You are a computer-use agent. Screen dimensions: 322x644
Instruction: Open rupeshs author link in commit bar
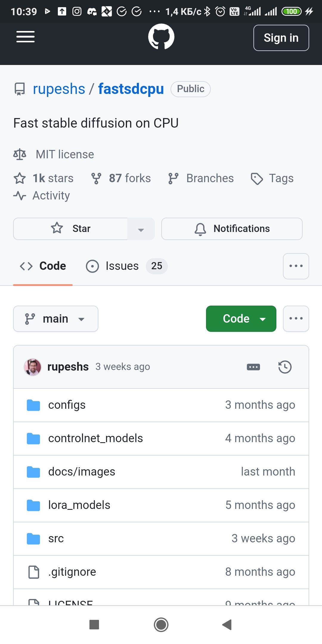tap(68, 367)
